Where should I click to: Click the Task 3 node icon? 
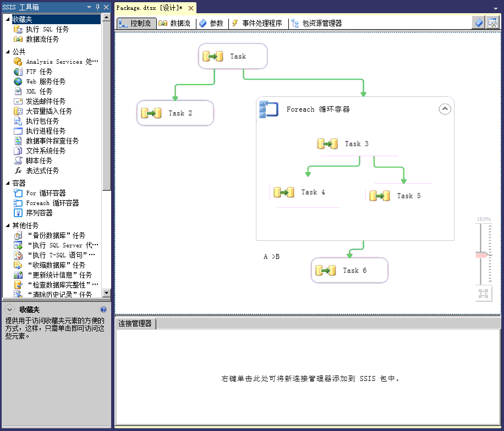coord(327,144)
